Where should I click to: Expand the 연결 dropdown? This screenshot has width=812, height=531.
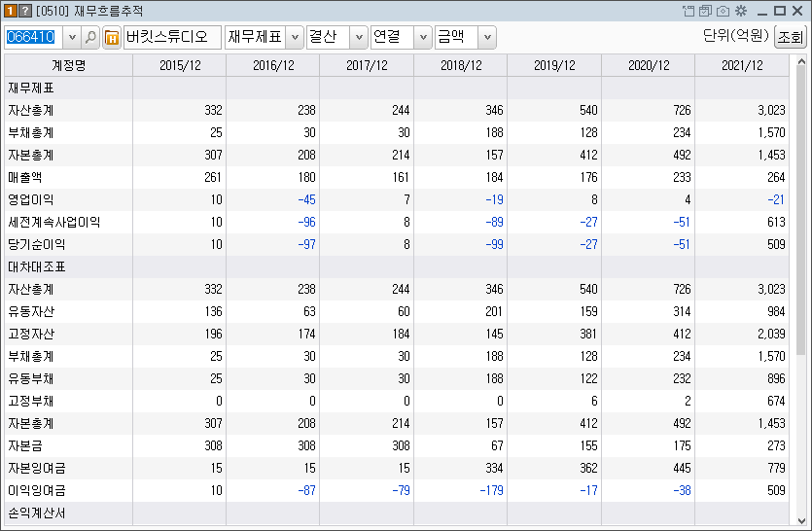[423, 37]
